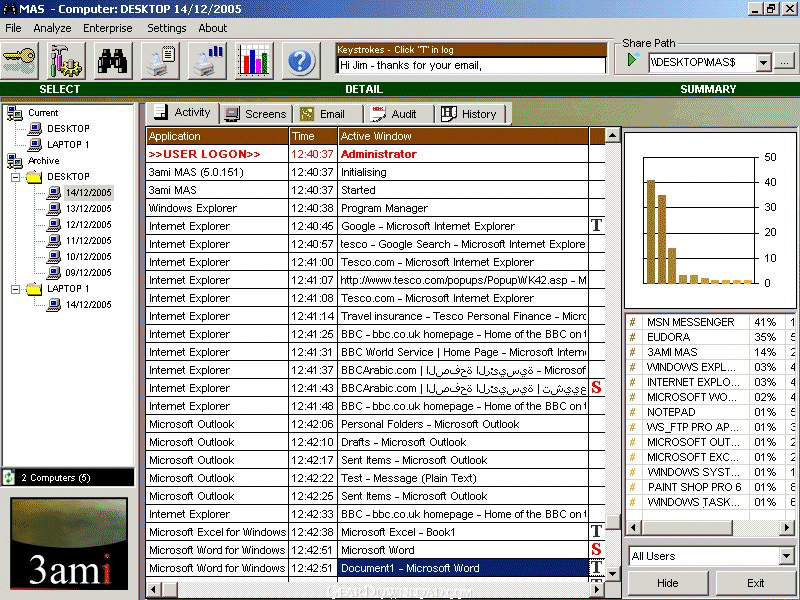Switch to the History tab

click(470, 114)
